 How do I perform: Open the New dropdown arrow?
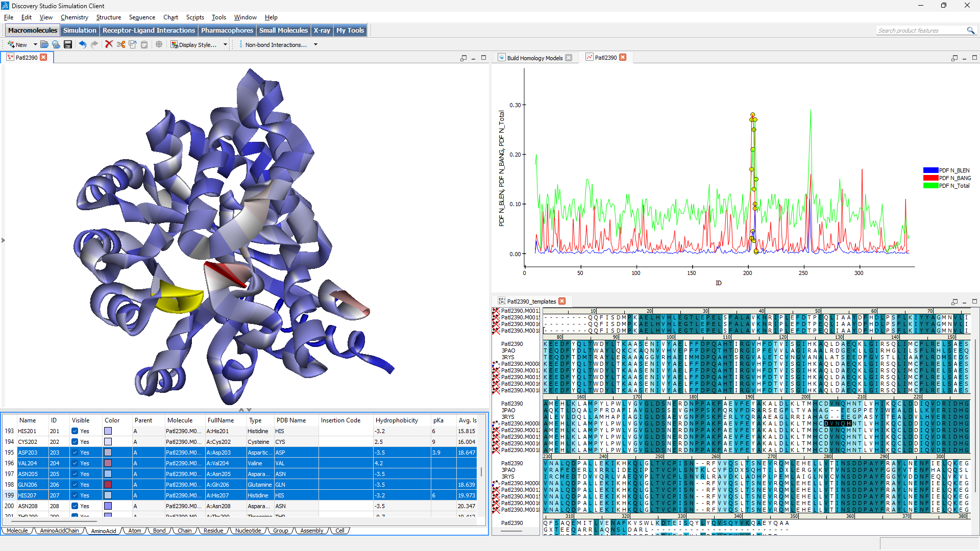point(35,45)
